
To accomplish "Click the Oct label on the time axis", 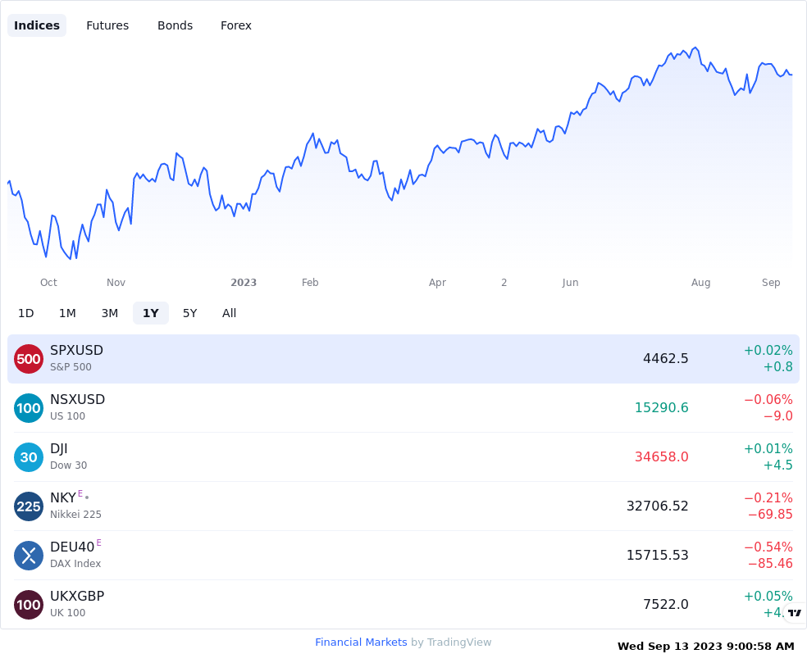I will click(48, 282).
